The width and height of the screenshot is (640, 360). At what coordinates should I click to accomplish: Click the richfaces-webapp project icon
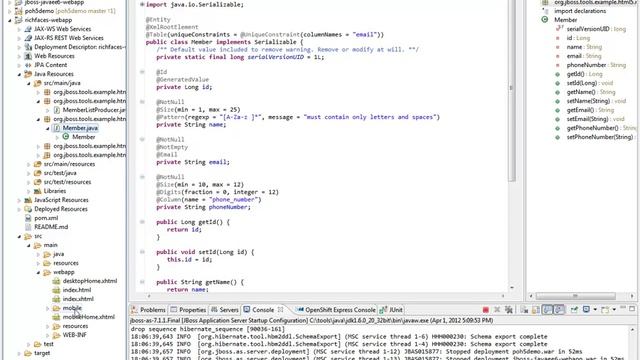(x=18, y=20)
